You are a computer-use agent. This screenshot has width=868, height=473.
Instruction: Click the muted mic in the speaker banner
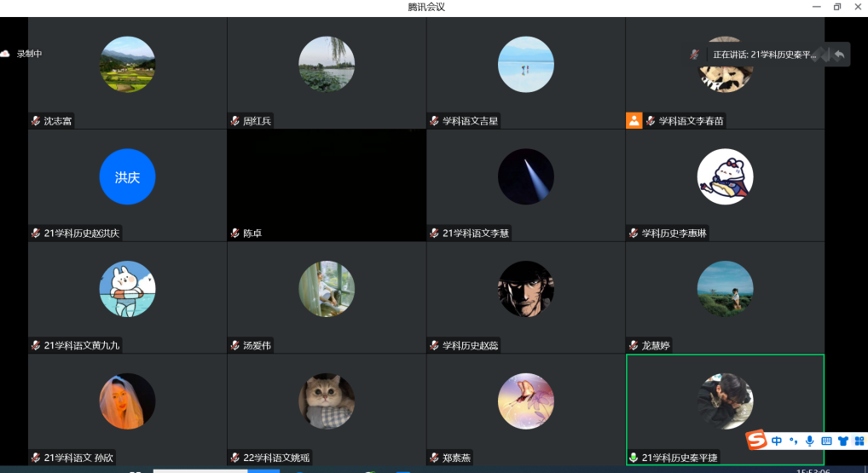tap(696, 55)
